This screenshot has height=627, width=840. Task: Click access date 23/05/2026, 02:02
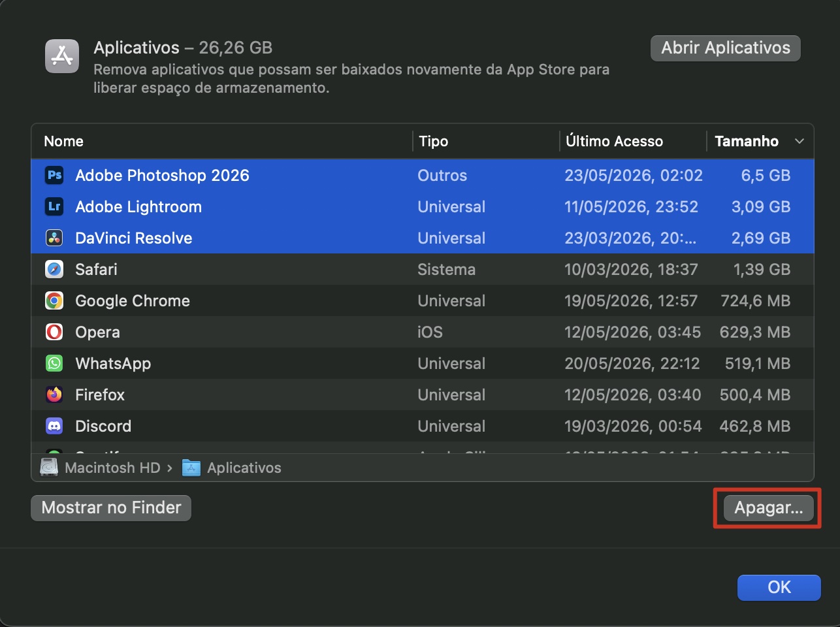(x=634, y=175)
